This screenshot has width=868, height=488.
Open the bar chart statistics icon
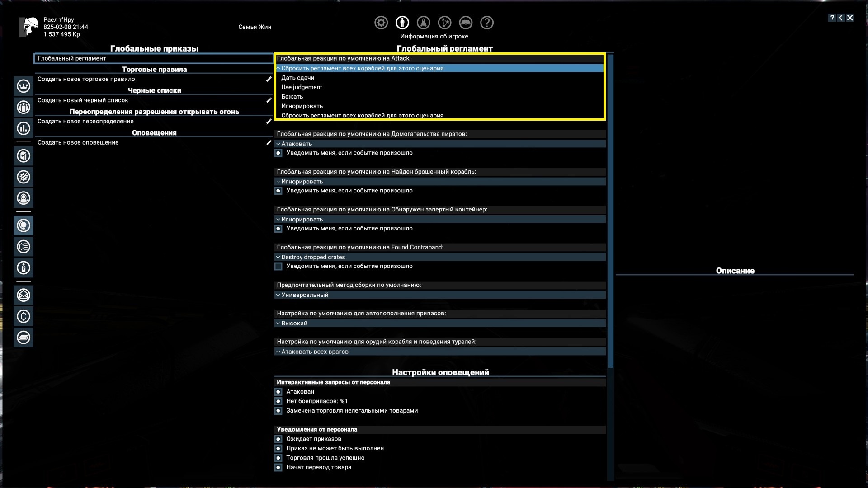pyautogui.click(x=24, y=128)
